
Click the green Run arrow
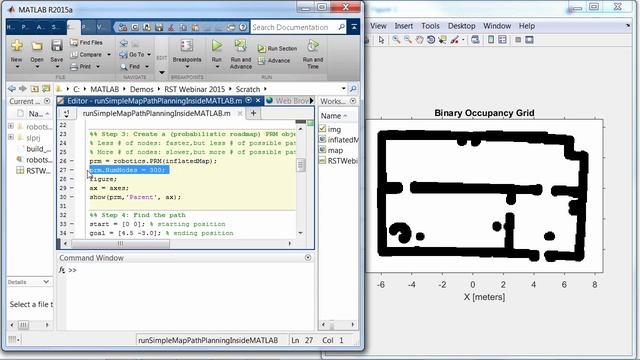217,46
